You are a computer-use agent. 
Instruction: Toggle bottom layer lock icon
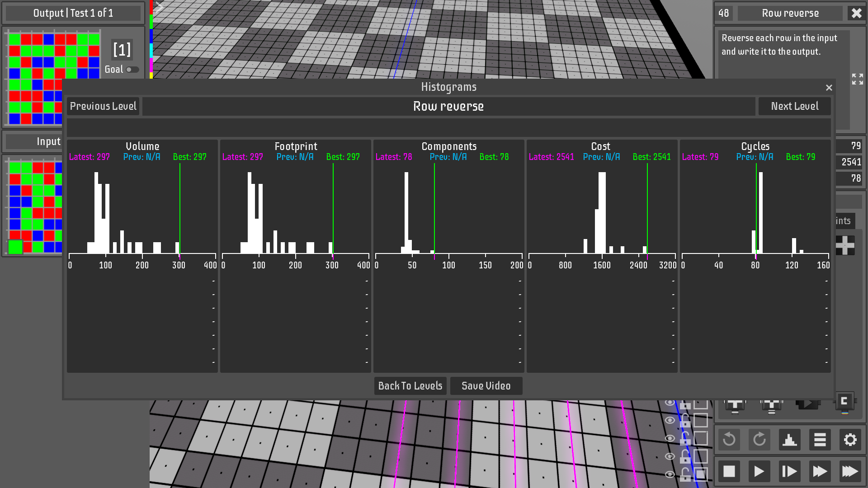tap(685, 474)
